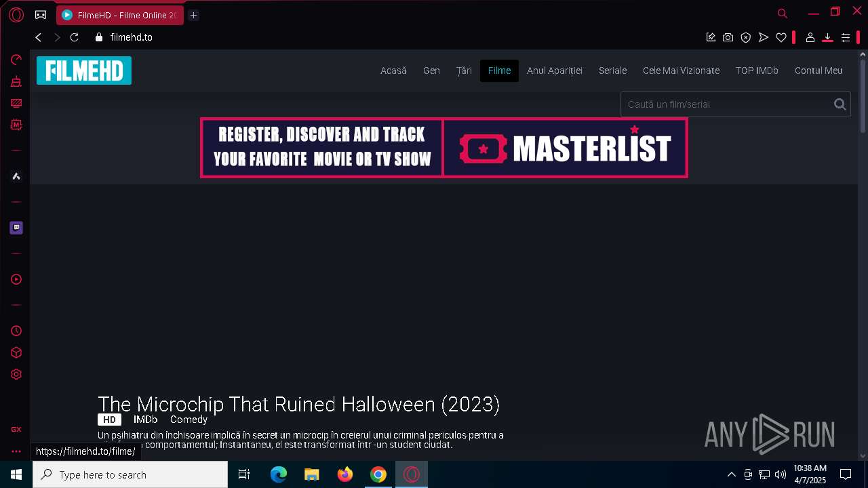The width and height of the screenshot is (868, 488).
Task: Submit search with magnifier icon
Action: click(x=840, y=104)
